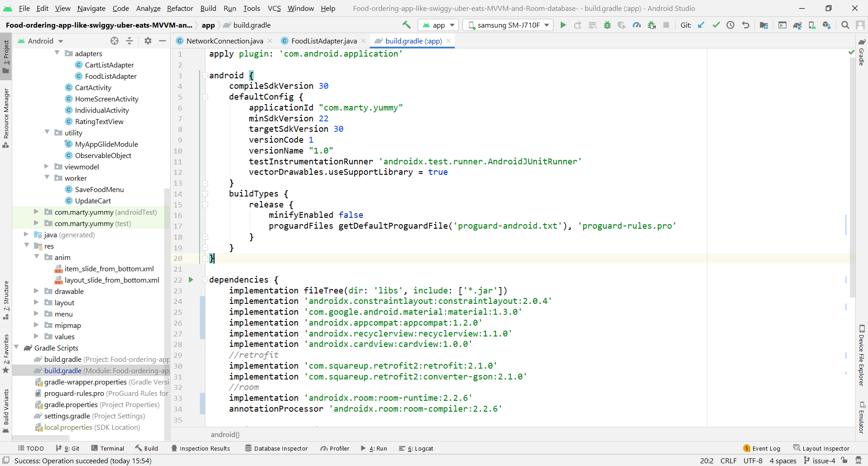The image size is (868, 466).
Task: Switch to NetworkConnection.java tab
Action: pyautogui.click(x=224, y=41)
